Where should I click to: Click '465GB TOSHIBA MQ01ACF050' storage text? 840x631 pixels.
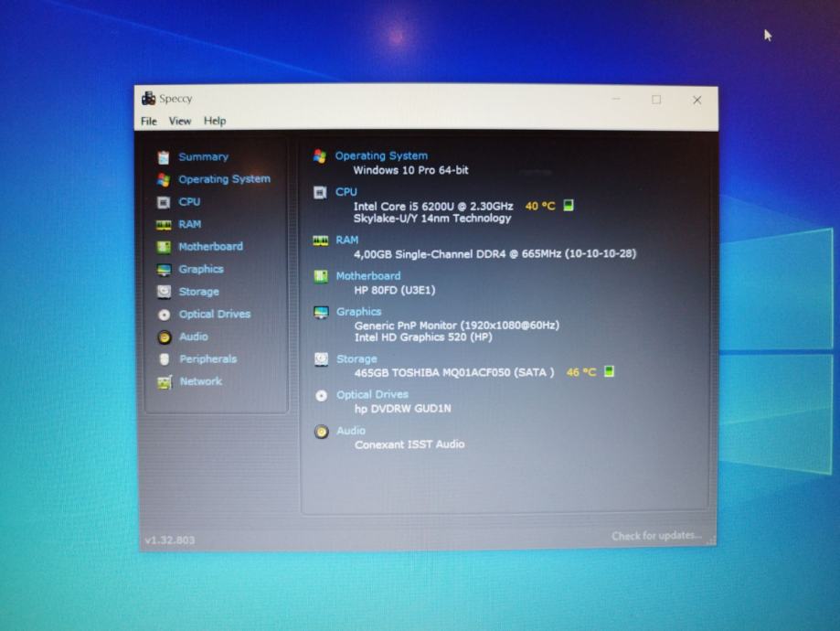432,372
